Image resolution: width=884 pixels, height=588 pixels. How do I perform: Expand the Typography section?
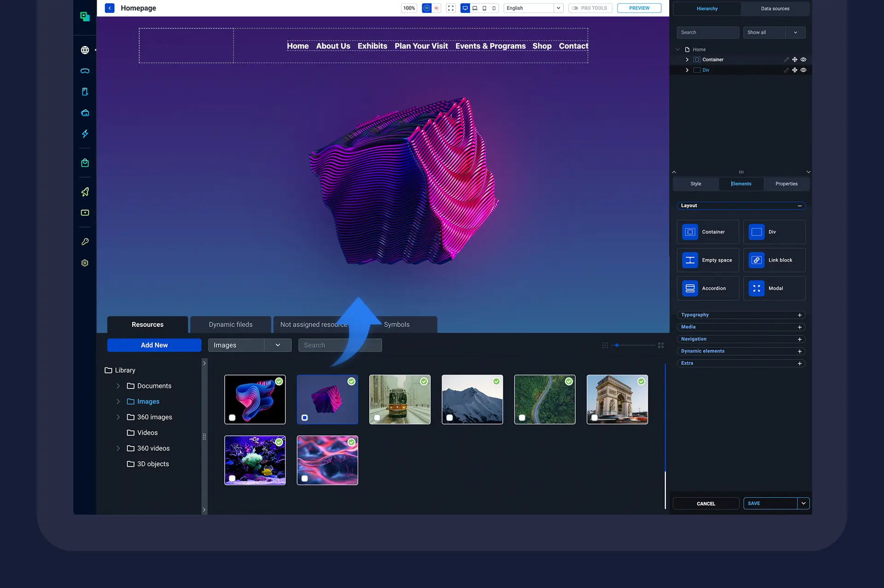point(800,315)
